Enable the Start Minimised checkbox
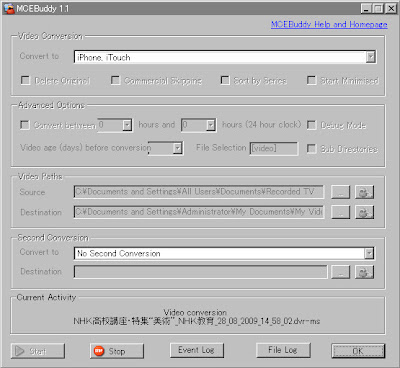The image size is (400, 368). point(311,80)
